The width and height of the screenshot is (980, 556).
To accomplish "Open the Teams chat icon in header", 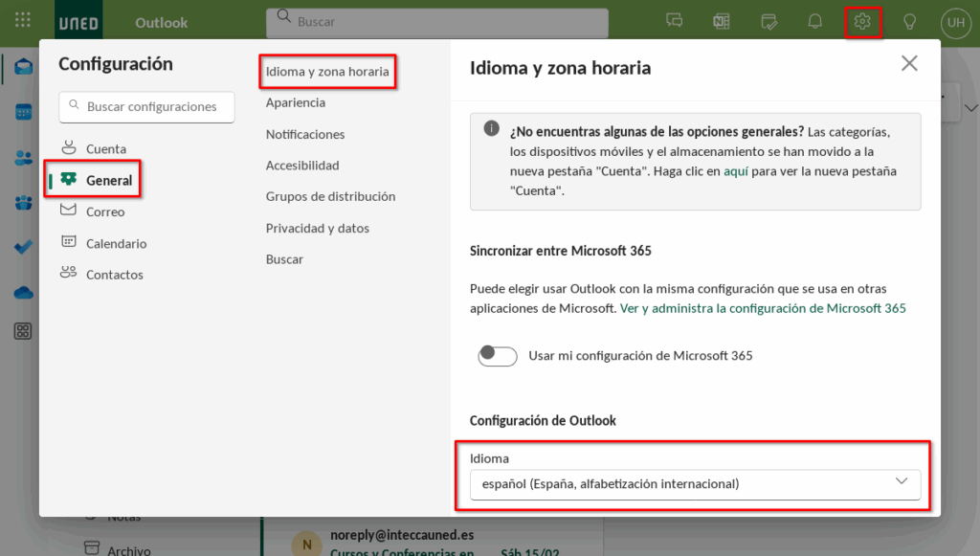I will click(675, 21).
